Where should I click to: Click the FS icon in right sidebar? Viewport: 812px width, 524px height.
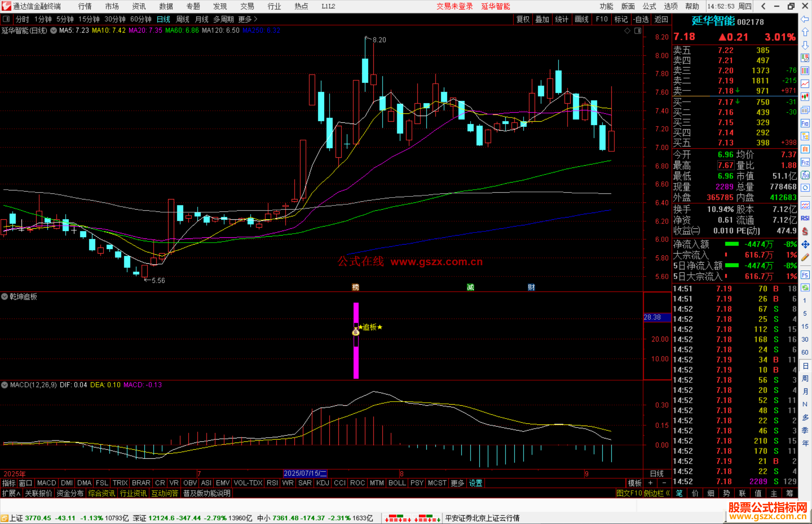click(x=805, y=275)
